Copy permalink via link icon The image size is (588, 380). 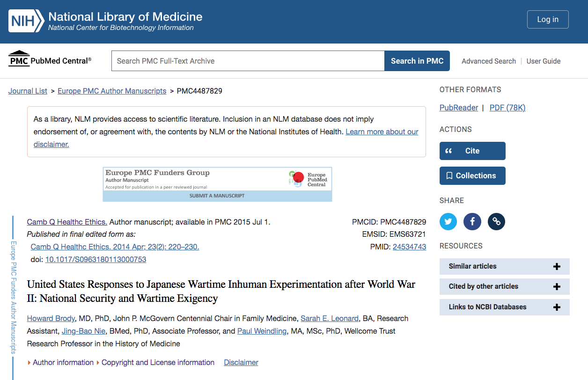pos(497,221)
